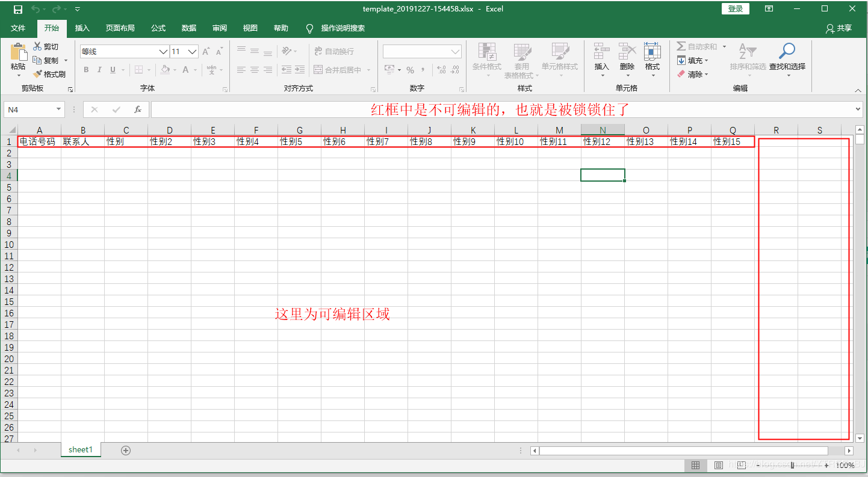Click the sheet1 tab at the bottom

pos(81,449)
